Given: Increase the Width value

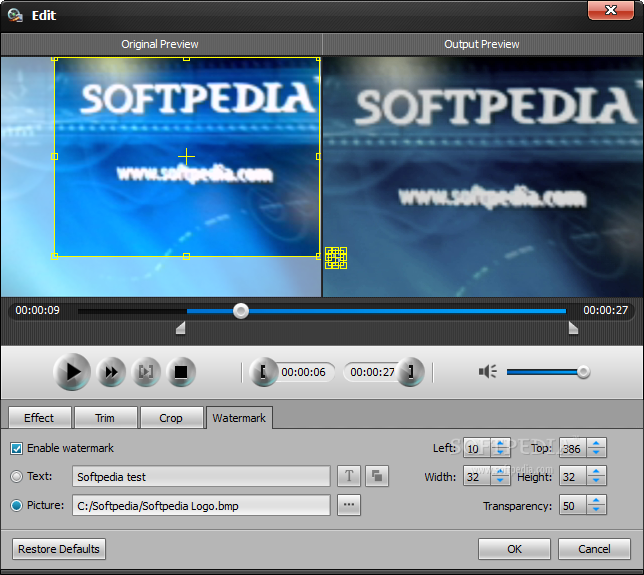Looking at the screenshot, I should [500, 472].
